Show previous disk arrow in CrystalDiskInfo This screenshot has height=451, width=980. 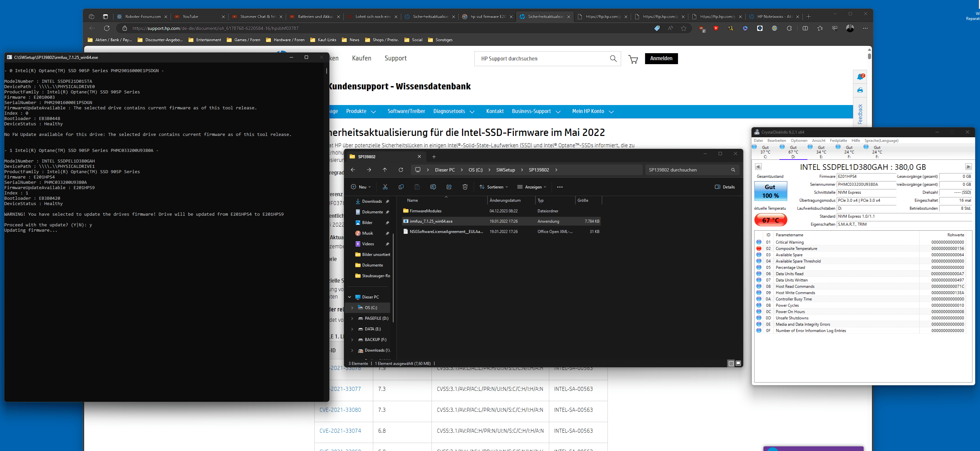(758, 167)
